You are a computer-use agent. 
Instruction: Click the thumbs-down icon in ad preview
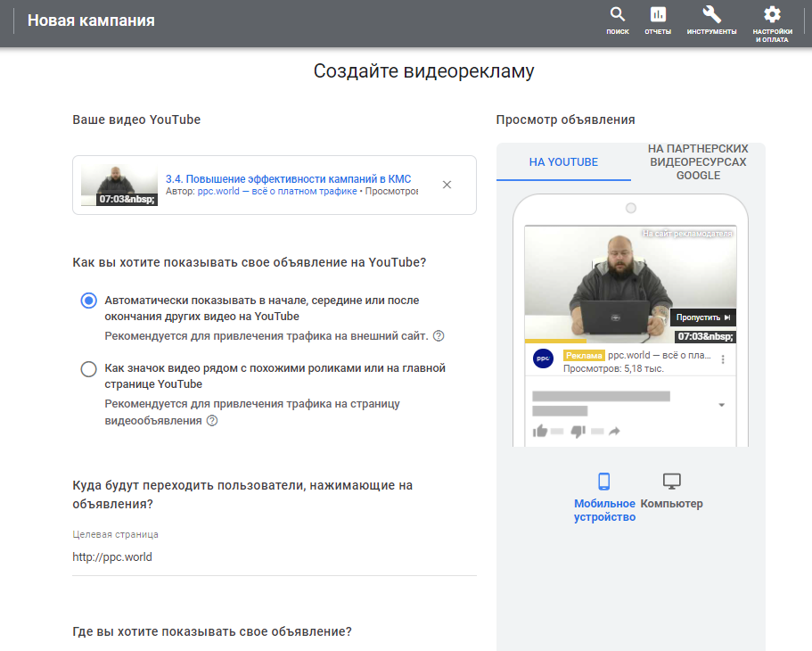click(x=578, y=431)
